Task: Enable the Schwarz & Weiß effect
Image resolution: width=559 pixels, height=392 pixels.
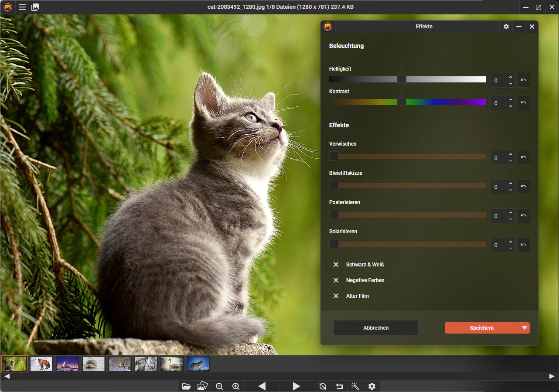Action: 336,265
